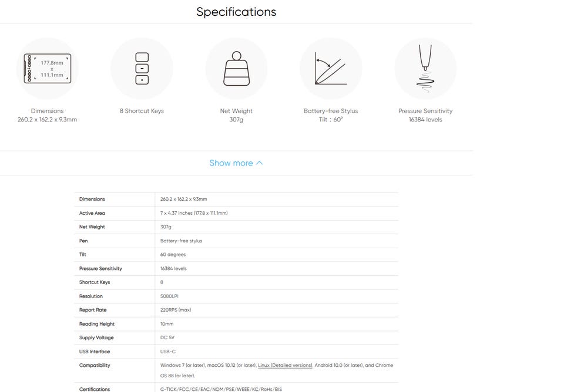Click the Report Rate 220RPS value
This screenshot has width=564, height=392.
[x=176, y=310]
